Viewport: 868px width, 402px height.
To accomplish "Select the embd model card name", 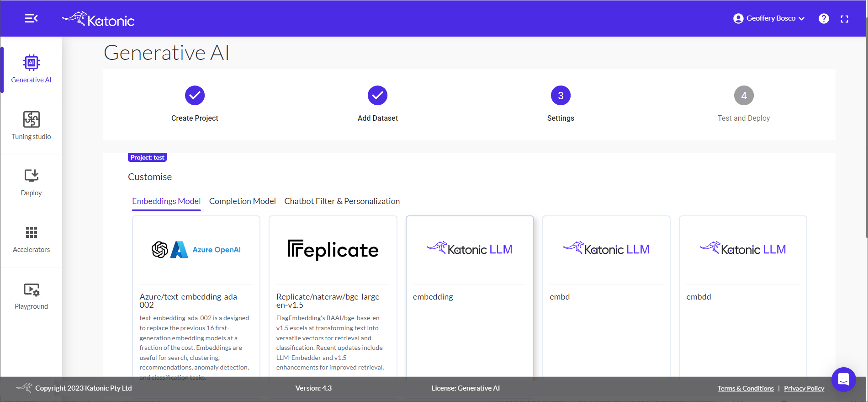I will (560, 297).
